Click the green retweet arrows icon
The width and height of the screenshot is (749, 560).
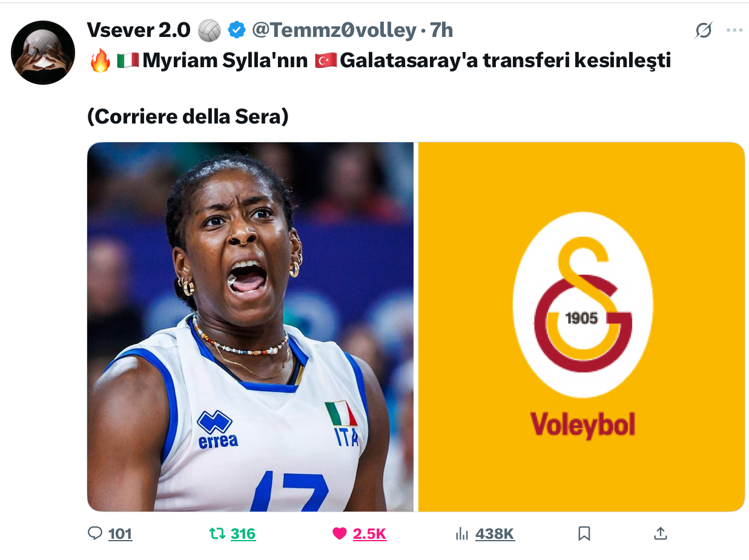pos(217,533)
